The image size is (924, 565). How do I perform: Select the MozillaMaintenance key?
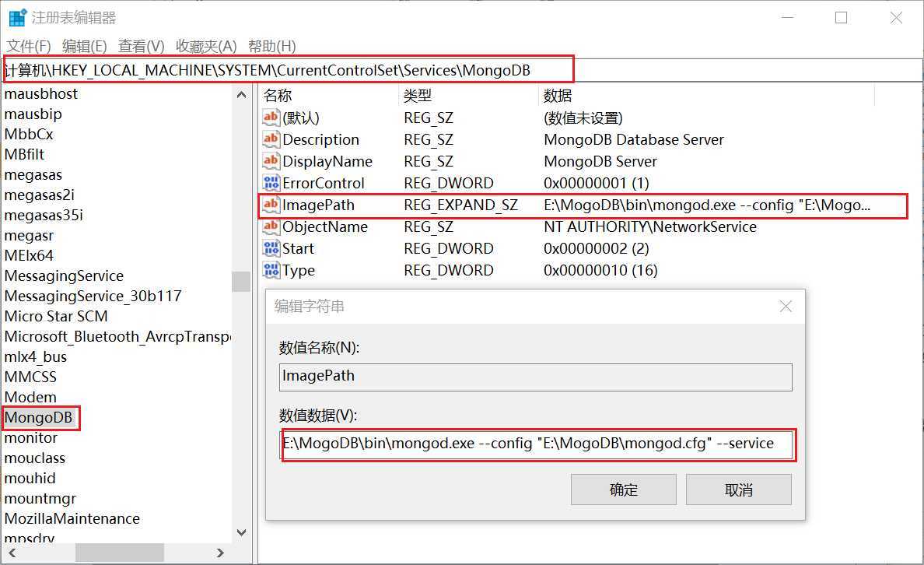pyautogui.click(x=72, y=518)
